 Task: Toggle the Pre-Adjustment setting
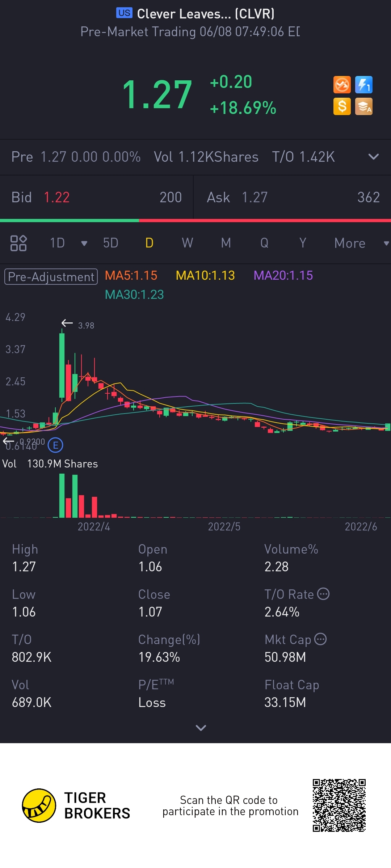tap(51, 277)
